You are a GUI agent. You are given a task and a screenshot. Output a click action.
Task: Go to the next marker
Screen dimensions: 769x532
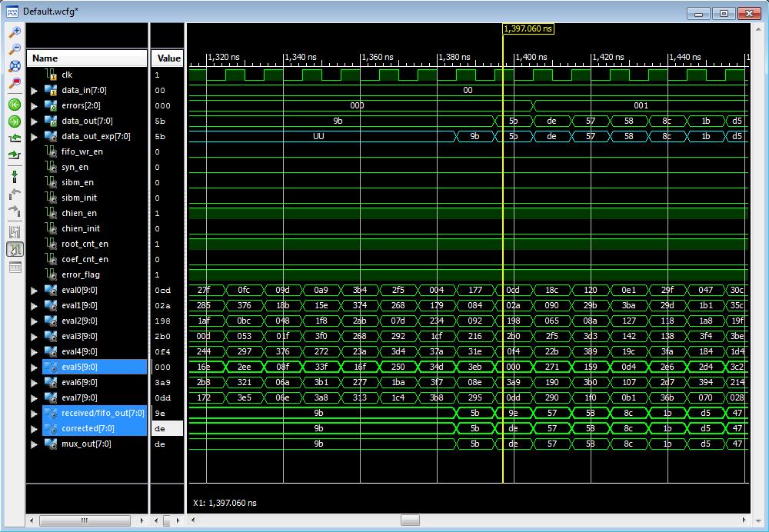point(15,211)
